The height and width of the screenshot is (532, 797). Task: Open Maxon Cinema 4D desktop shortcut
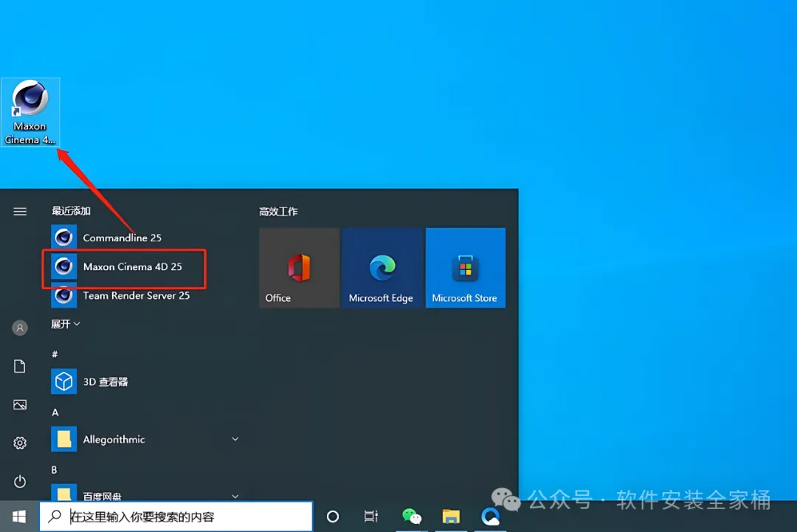click(x=30, y=112)
